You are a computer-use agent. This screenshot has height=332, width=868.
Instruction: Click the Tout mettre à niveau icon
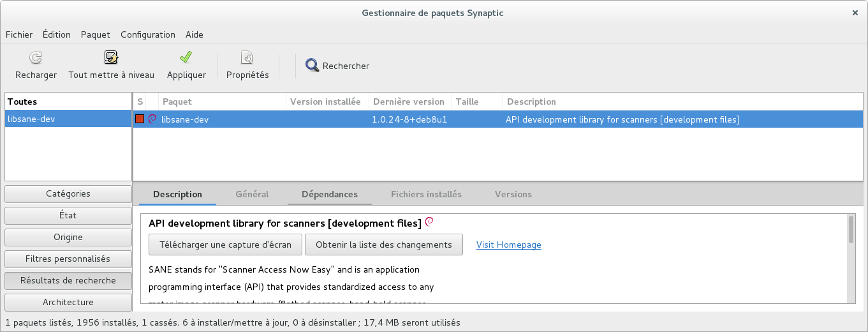[111, 58]
